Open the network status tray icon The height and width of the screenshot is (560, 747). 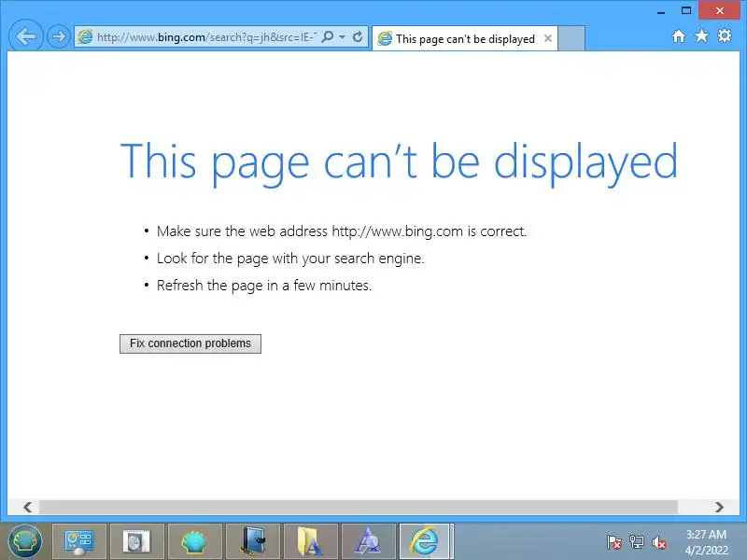tap(637, 542)
